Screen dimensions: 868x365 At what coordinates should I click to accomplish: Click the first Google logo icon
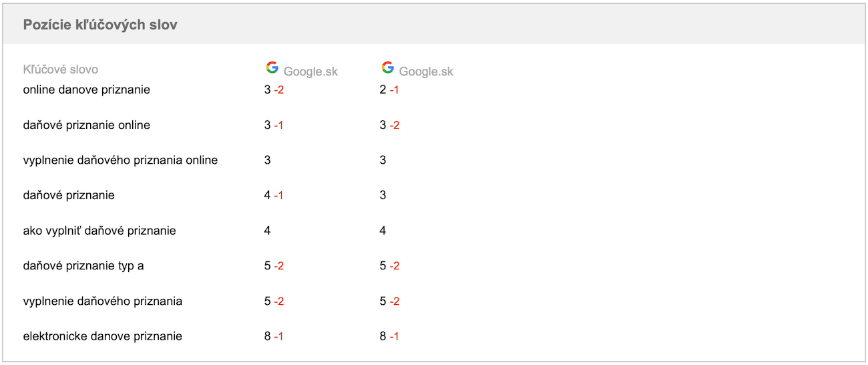pos(272,68)
